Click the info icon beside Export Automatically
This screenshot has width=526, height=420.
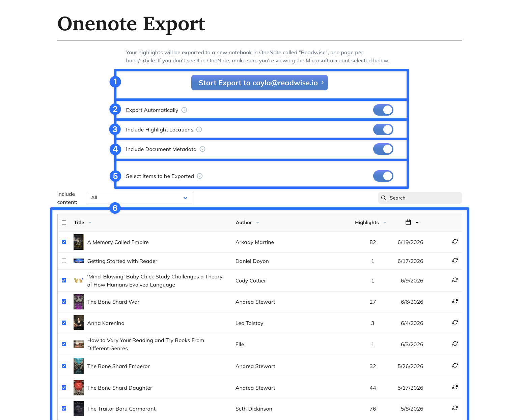184,110
